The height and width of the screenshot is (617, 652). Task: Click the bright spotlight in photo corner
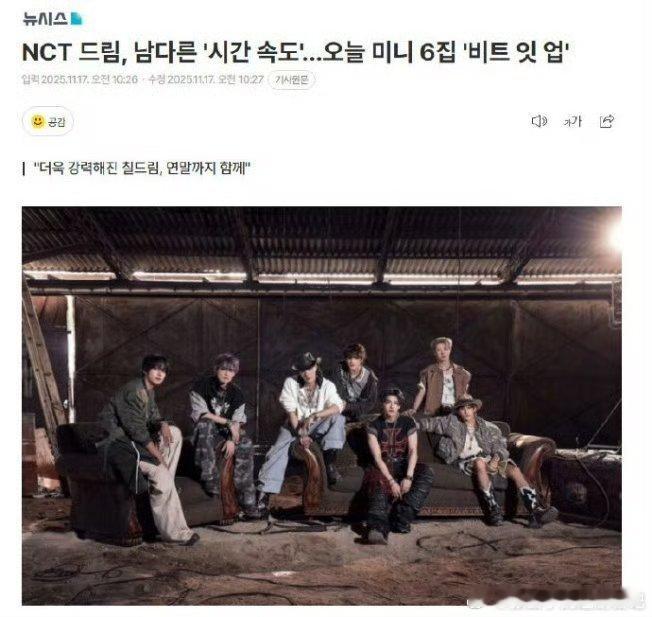(x=615, y=235)
